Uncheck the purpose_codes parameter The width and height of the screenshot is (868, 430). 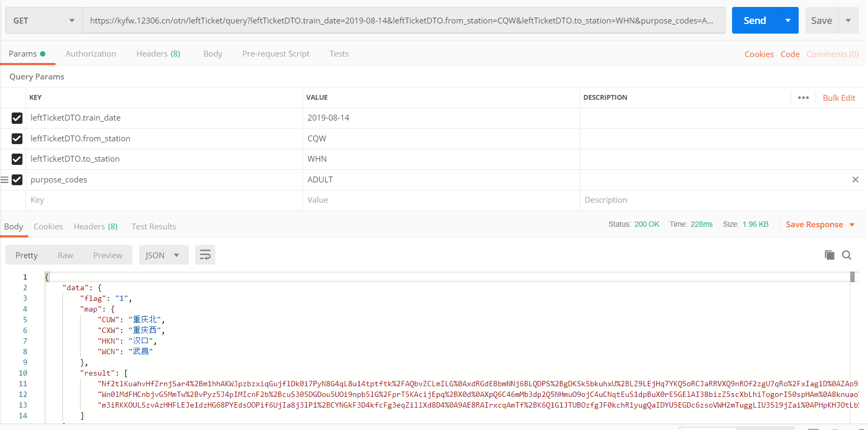tap(17, 180)
